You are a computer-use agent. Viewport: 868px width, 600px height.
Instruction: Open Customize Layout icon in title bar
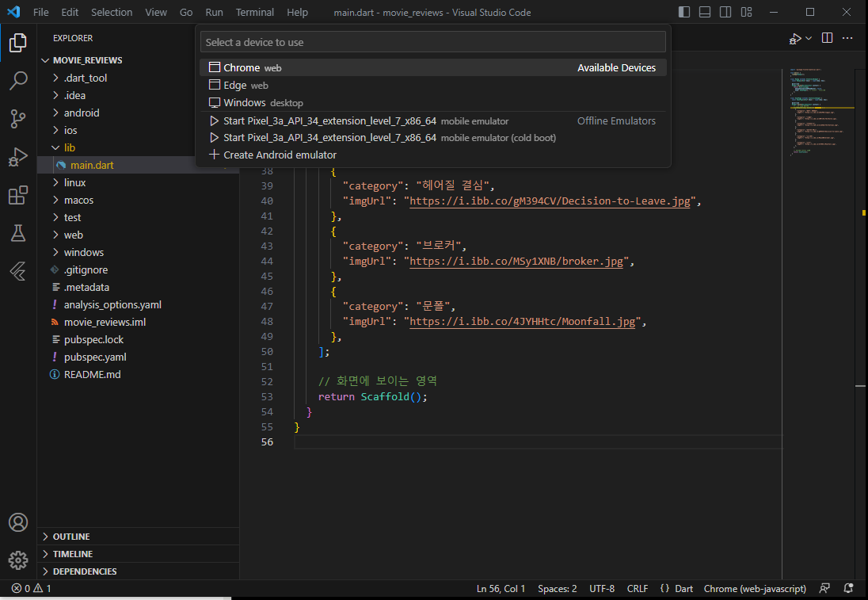(x=746, y=12)
